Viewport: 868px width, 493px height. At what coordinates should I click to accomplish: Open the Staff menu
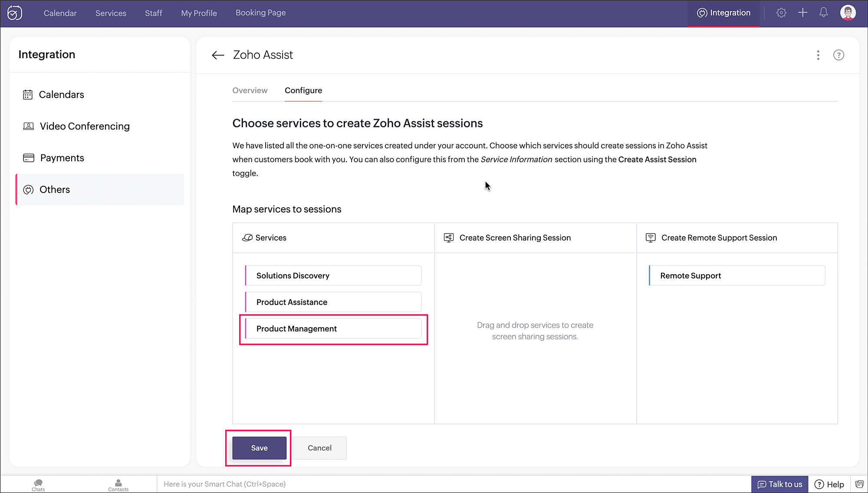click(x=154, y=13)
